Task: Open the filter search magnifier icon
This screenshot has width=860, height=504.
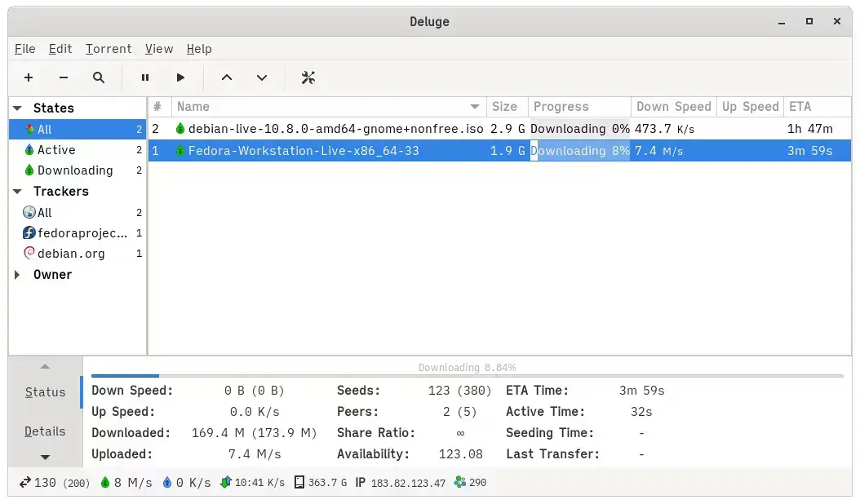Action: click(x=98, y=77)
